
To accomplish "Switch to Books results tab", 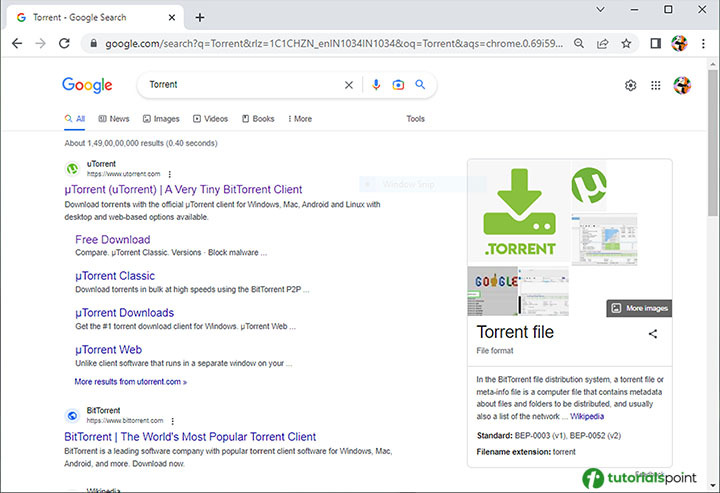I will [x=258, y=119].
